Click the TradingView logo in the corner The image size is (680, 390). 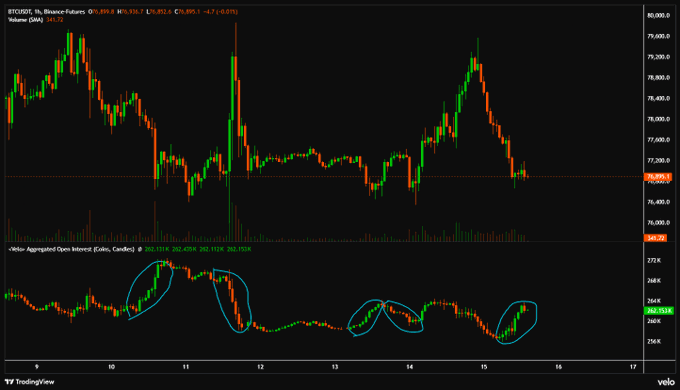pos(29,382)
